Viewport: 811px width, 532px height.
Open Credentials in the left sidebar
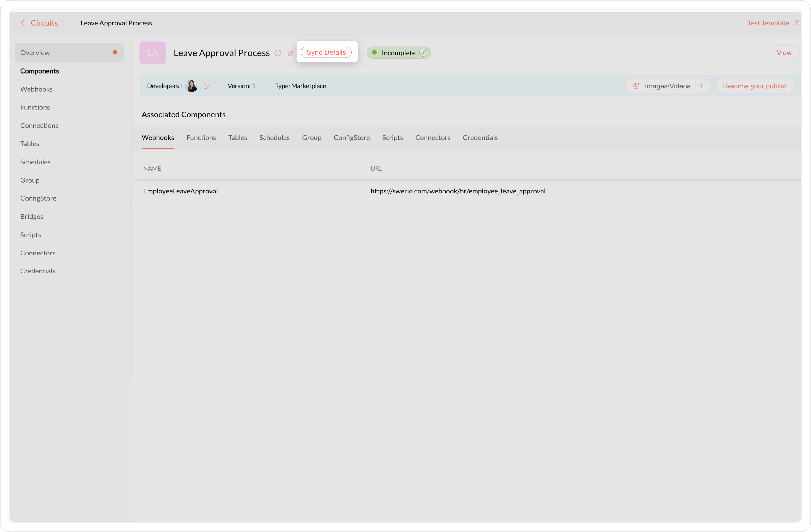click(38, 271)
